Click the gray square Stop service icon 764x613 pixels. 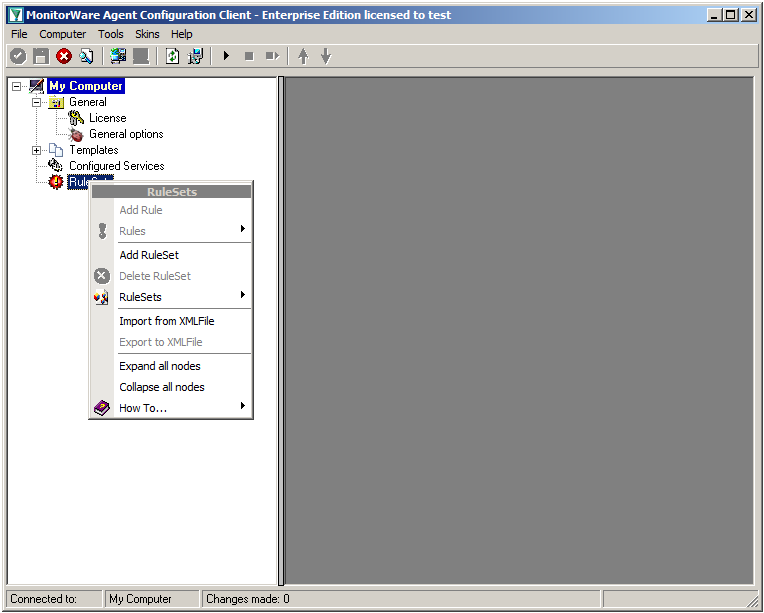(x=249, y=56)
